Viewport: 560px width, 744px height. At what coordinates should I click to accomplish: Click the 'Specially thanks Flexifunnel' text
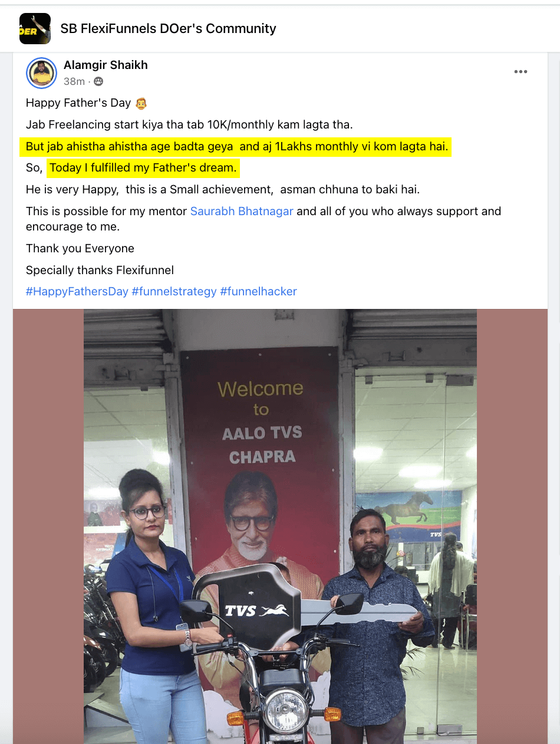(x=100, y=271)
